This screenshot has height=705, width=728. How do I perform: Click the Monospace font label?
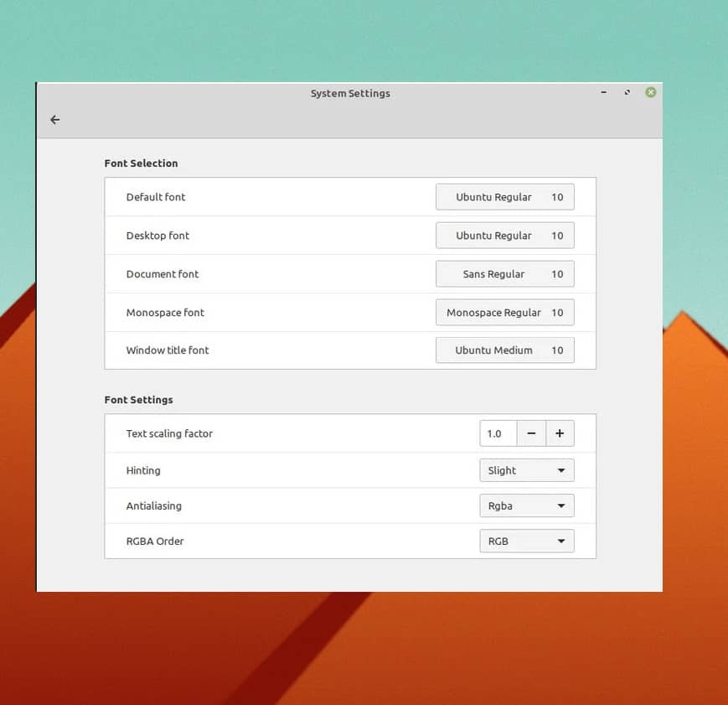tap(165, 313)
